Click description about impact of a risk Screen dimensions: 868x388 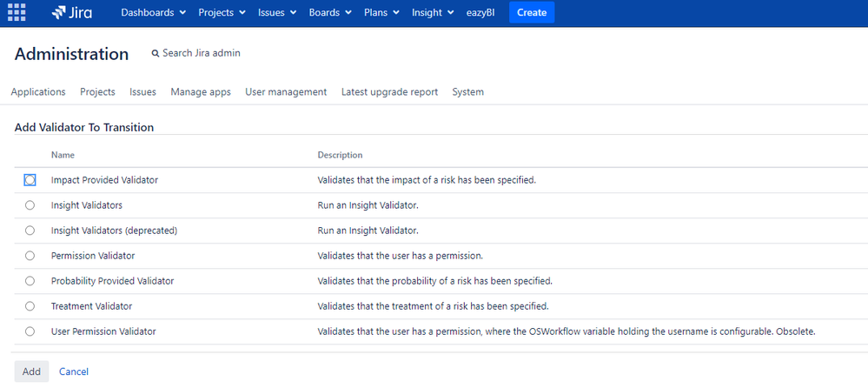[x=427, y=180]
